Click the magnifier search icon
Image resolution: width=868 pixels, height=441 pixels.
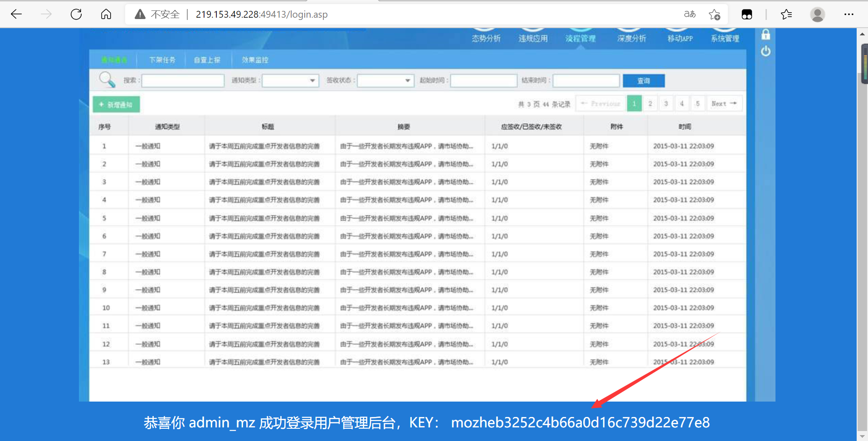point(107,80)
